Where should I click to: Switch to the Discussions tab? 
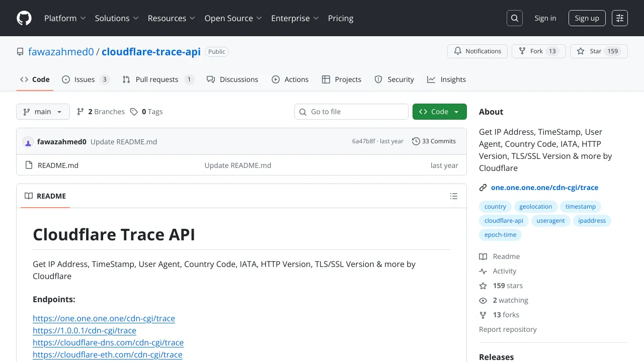tap(232, 79)
